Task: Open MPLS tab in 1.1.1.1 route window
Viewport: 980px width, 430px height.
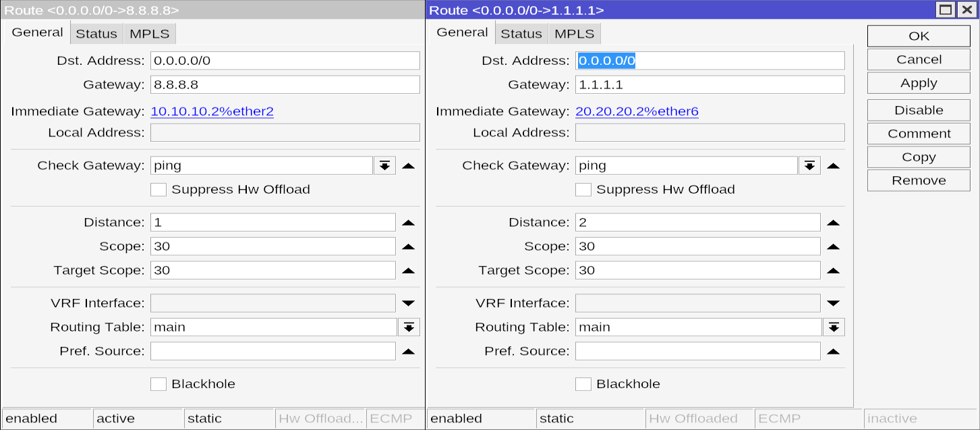Action: (575, 34)
